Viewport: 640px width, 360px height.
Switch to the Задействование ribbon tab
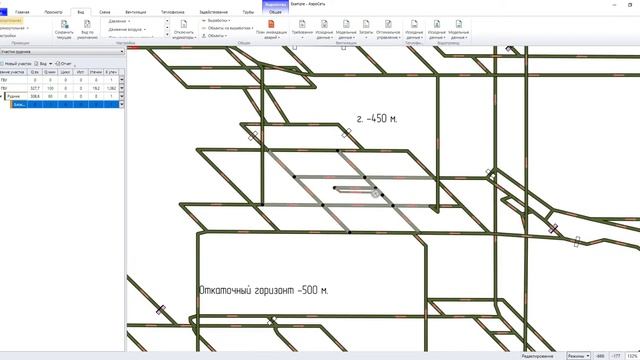[x=213, y=12]
